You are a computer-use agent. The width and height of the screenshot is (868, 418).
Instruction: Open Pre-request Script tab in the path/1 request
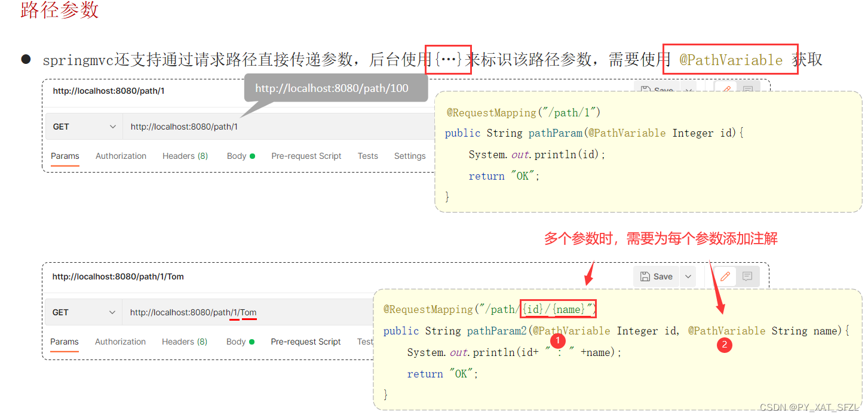[x=306, y=156]
